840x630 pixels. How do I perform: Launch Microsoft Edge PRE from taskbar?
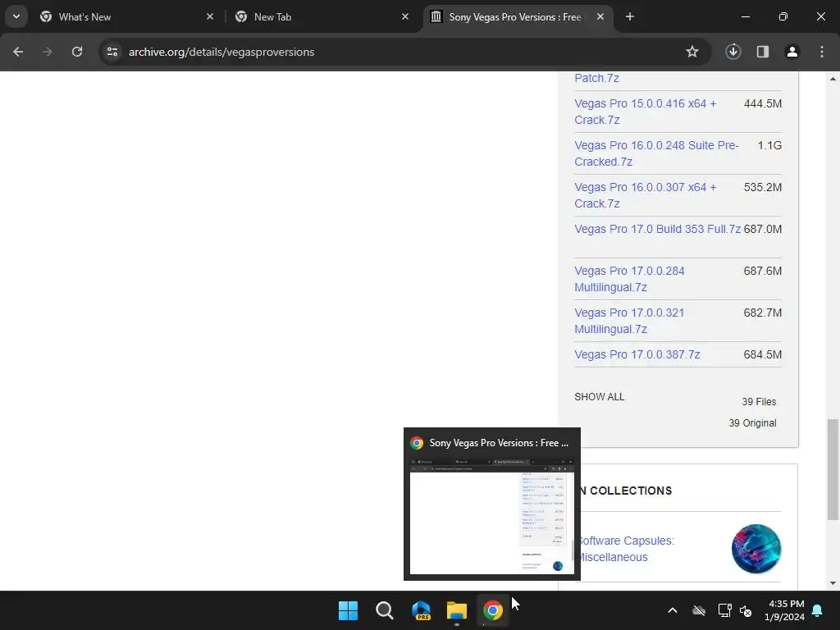(x=421, y=610)
